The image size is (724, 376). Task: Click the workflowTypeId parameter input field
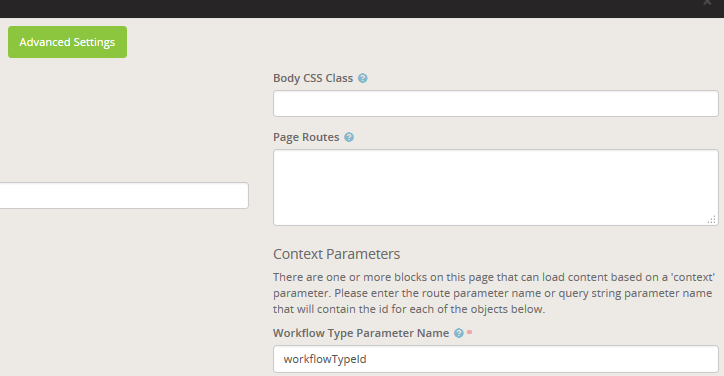[496, 359]
